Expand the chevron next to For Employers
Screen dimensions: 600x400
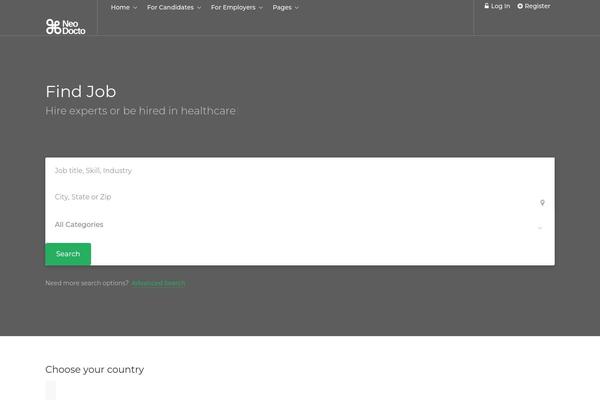261,8
